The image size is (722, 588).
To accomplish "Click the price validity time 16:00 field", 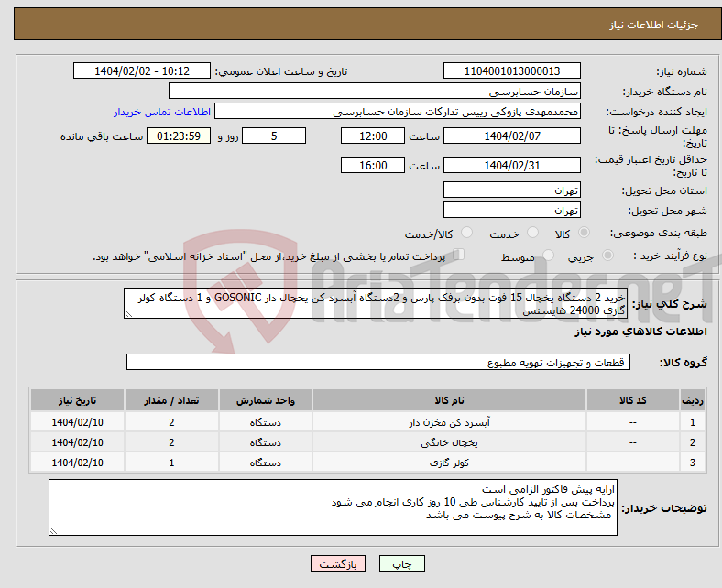I will 373,165.
